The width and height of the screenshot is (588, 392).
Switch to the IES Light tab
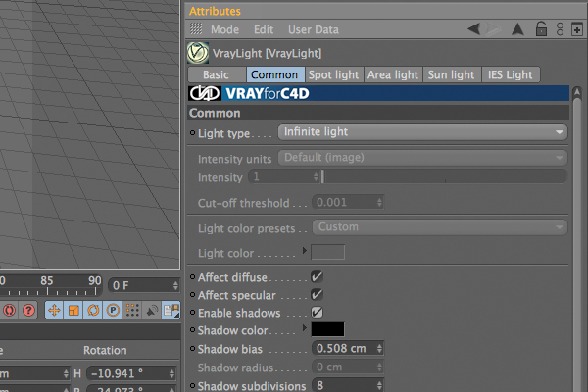point(511,74)
